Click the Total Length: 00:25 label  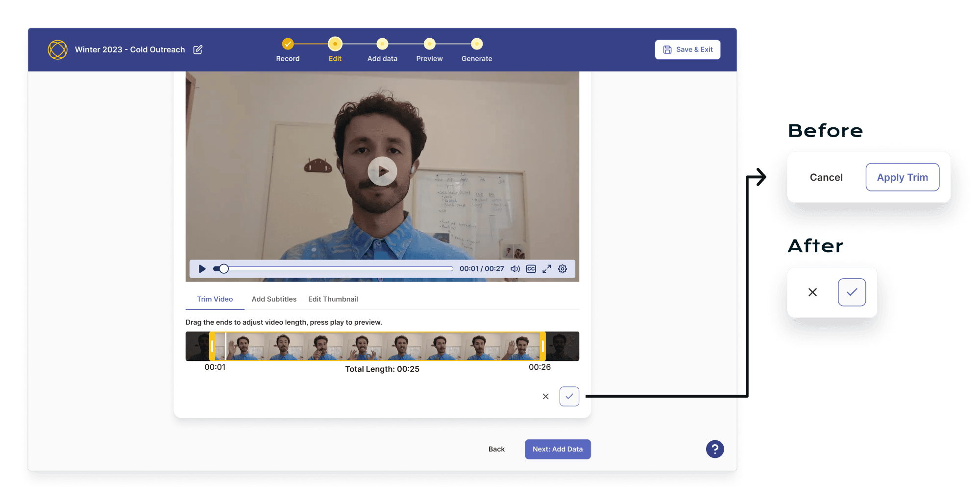click(382, 369)
